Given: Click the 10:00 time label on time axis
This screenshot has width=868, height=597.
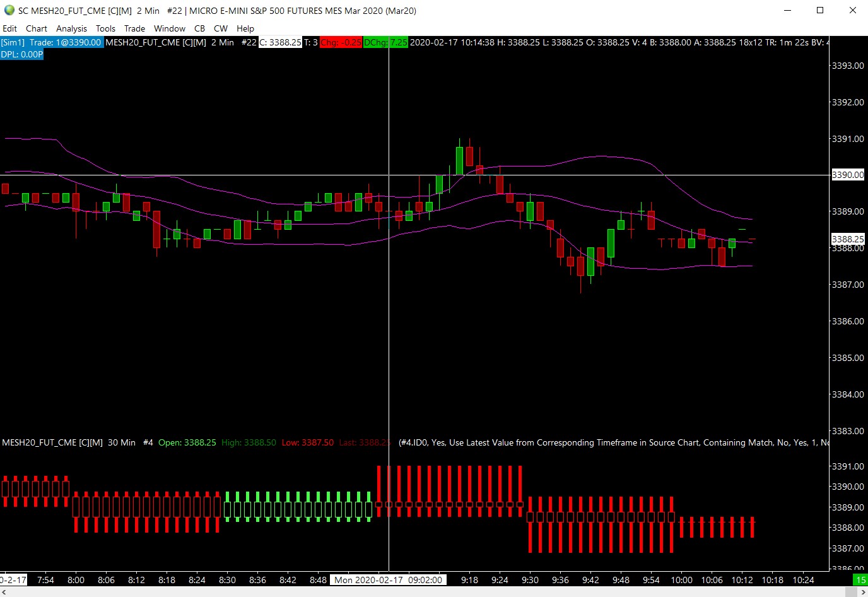Looking at the screenshot, I should 681,580.
